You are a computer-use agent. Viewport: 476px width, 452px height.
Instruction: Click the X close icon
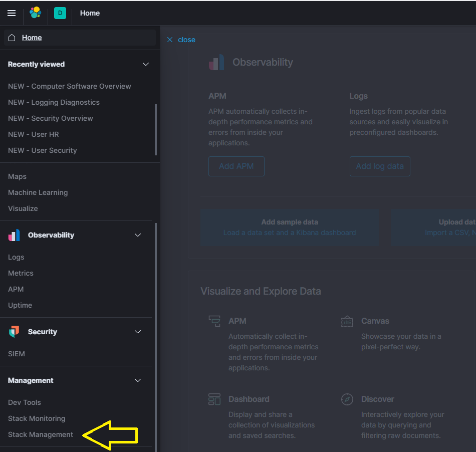pyautogui.click(x=170, y=40)
